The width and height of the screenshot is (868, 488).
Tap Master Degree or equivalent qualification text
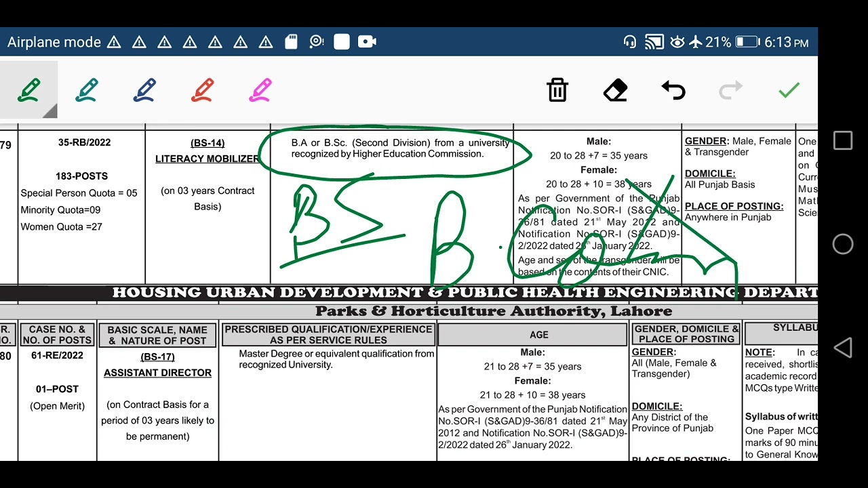tap(336, 359)
